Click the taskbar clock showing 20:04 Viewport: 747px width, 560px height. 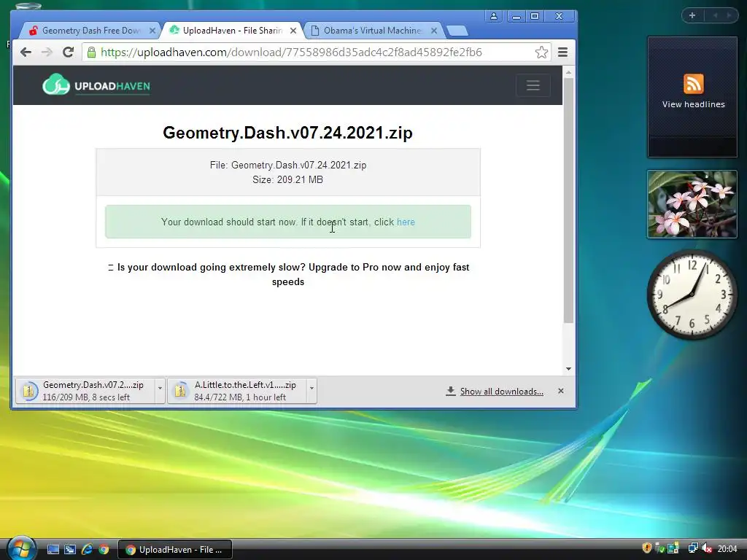click(x=727, y=548)
